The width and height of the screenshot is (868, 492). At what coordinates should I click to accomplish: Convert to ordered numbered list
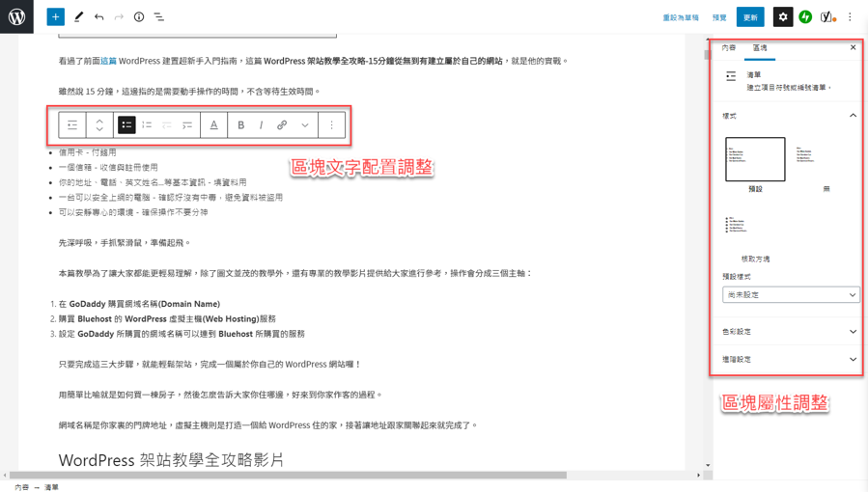pyautogui.click(x=147, y=125)
